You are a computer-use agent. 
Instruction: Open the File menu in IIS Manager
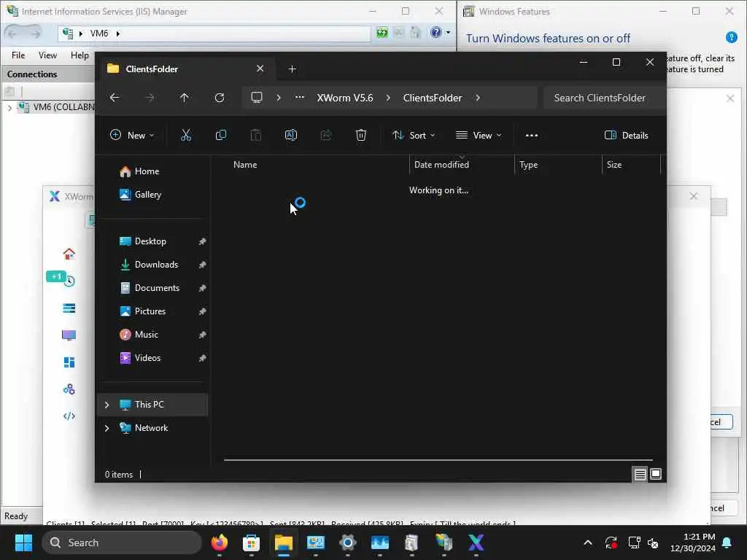(18, 55)
